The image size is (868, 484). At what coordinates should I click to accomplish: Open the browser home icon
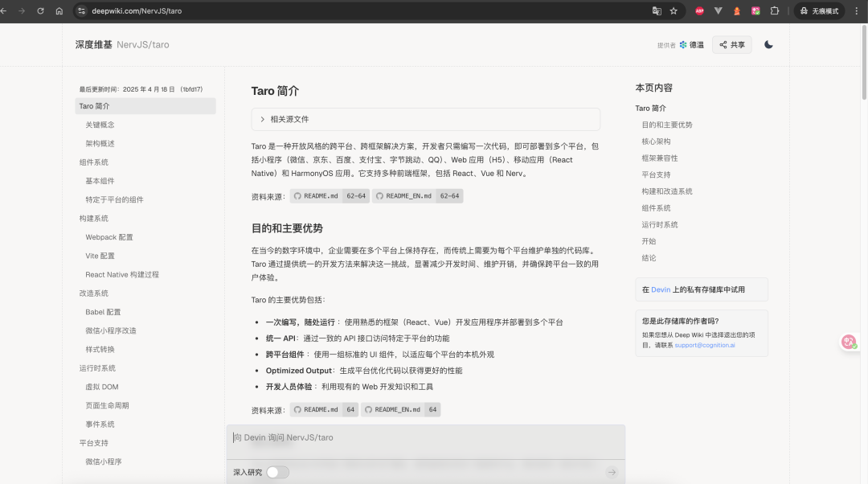[x=59, y=10]
